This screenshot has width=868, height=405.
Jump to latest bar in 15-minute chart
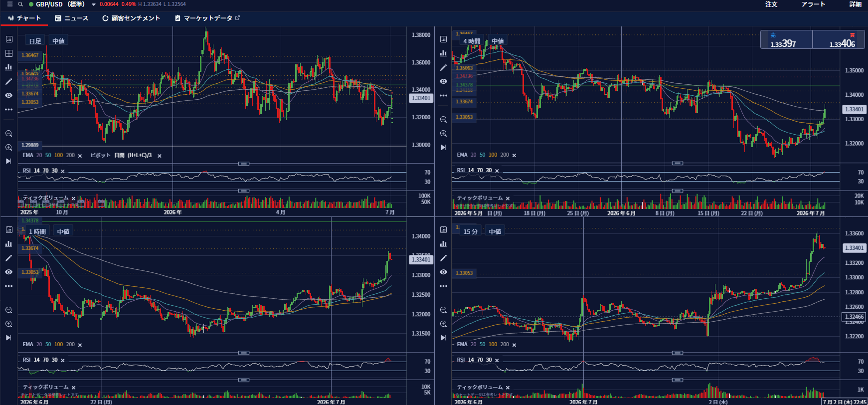pos(443,338)
